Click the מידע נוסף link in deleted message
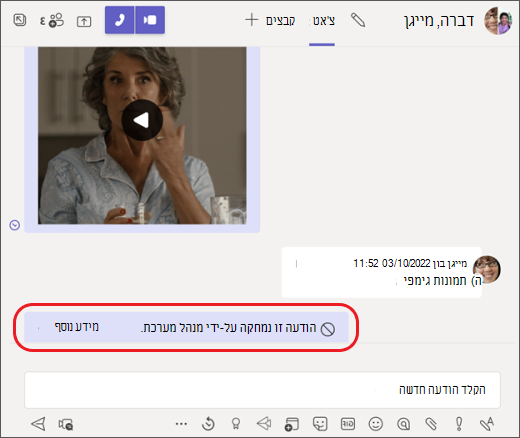520x438 pixels. 77,327
